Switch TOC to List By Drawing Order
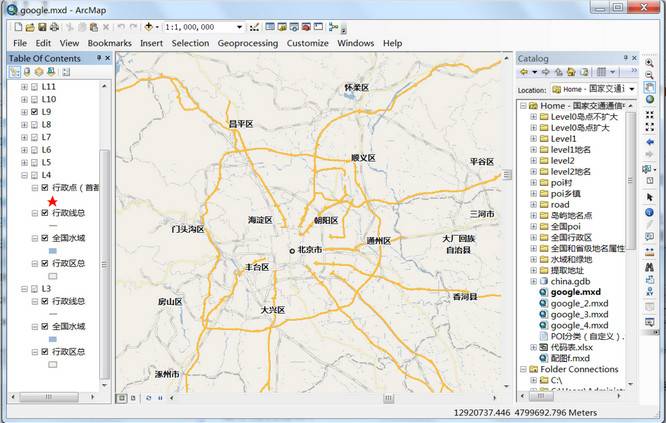 15,72
